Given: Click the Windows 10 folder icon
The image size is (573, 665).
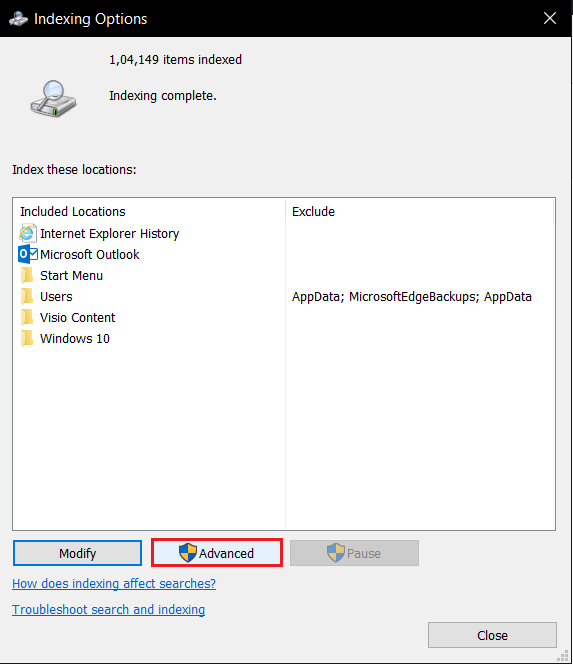Looking at the screenshot, I should click(x=27, y=338).
